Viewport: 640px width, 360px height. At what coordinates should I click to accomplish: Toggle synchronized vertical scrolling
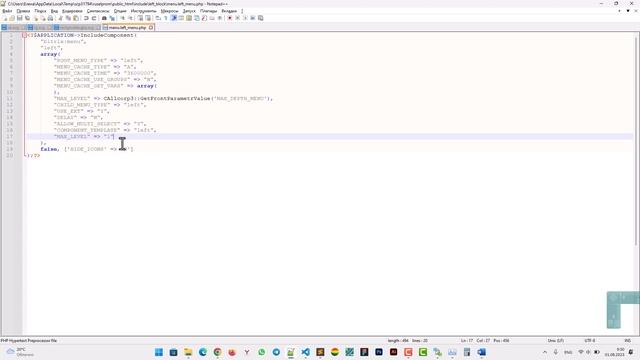click(140, 18)
